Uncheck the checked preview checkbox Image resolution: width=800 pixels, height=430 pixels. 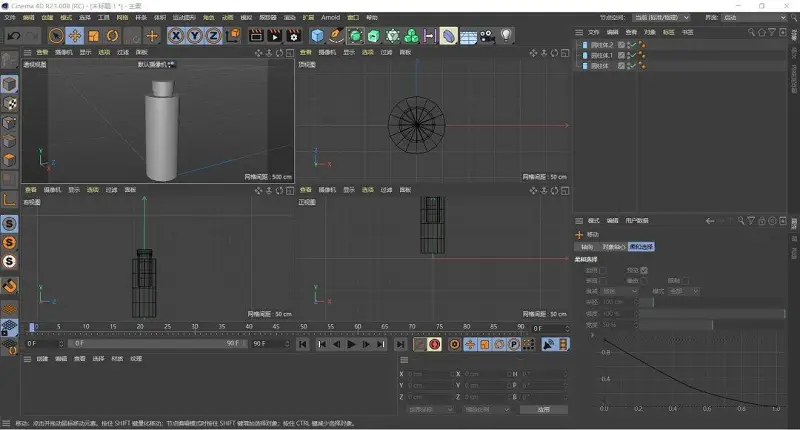[644, 270]
